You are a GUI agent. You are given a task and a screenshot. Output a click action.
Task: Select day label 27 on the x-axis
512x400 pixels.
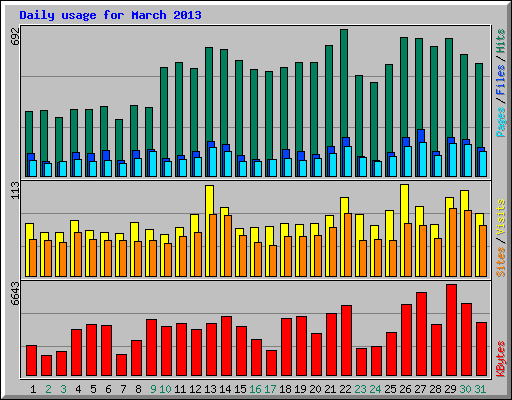(420, 389)
